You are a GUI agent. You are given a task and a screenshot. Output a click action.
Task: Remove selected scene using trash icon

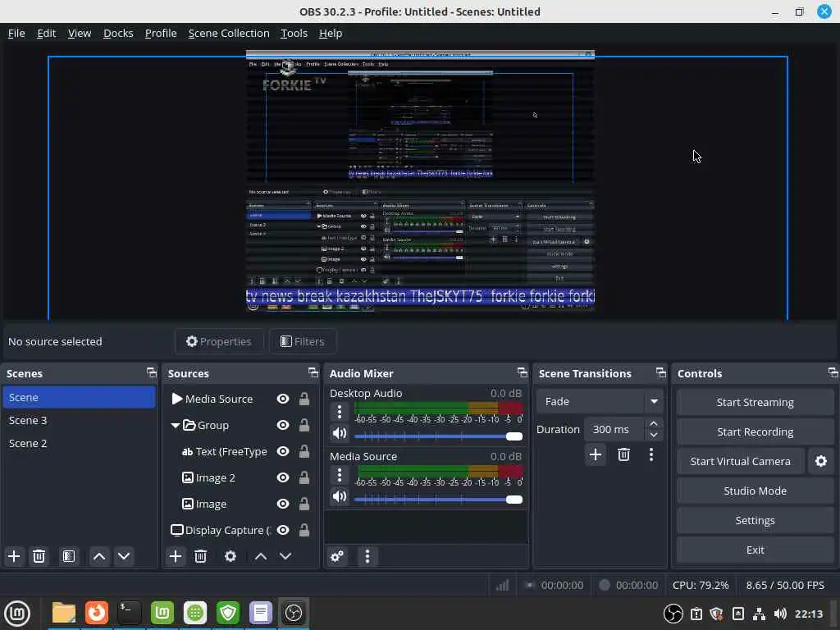(39, 556)
